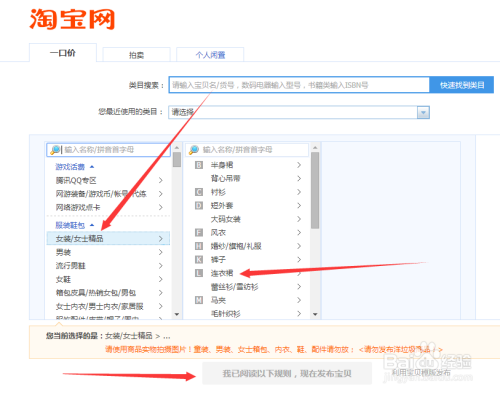Screen dimensions: 500x395
Task: Click the 快速找到类目 button
Action: (462, 85)
